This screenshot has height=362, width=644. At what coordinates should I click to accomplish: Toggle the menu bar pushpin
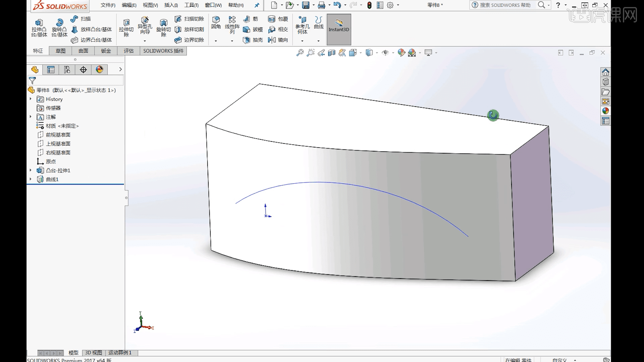(x=257, y=5)
